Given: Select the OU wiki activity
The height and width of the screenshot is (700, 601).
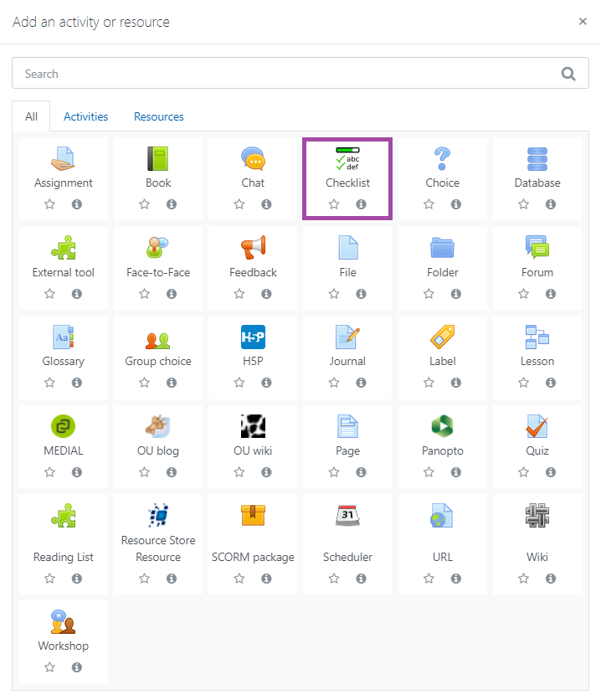Looking at the screenshot, I should [x=253, y=436].
